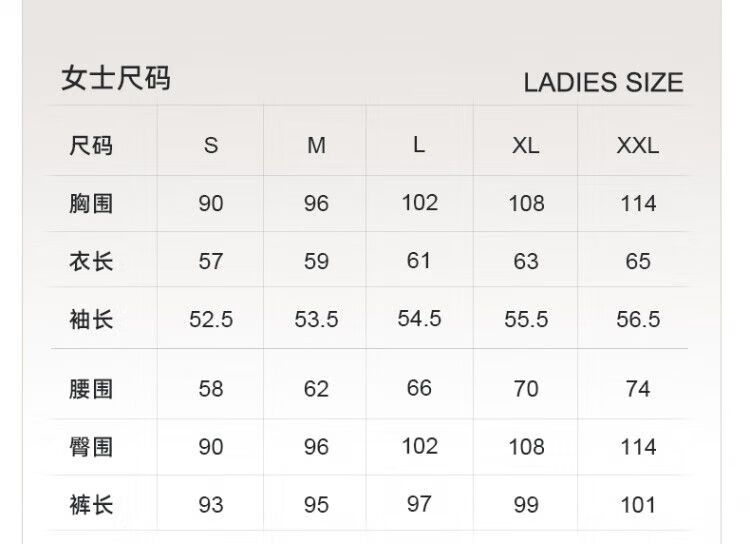Image resolution: width=750 pixels, height=544 pixels.
Task: Select the XXL size column header
Action: click(638, 145)
